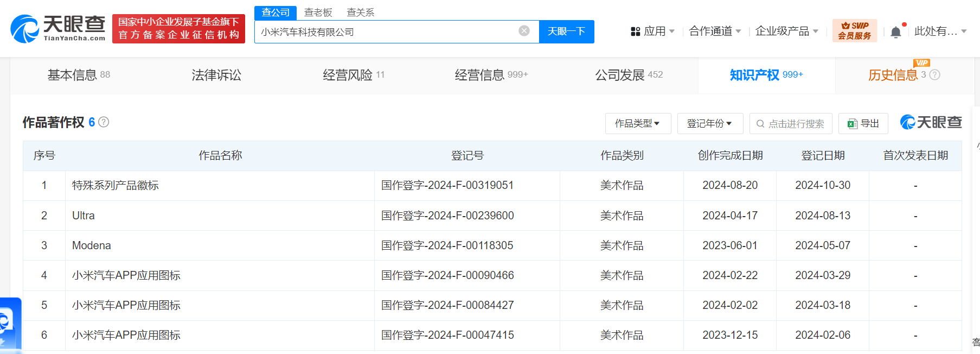Click registration number 国作登字-2024-F-00090466

pyautogui.click(x=447, y=275)
